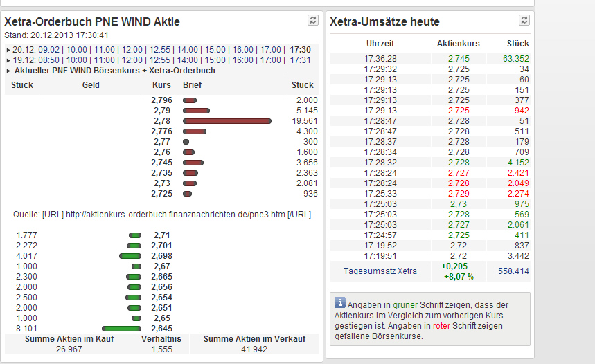Expand the 20.12 time row arrow

8,50
